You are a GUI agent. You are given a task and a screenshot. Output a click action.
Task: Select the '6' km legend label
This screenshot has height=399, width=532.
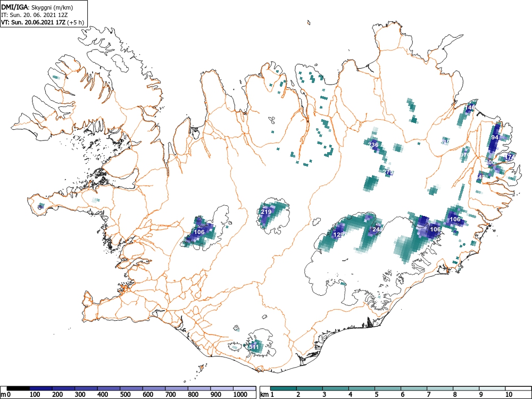click(x=403, y=395)
